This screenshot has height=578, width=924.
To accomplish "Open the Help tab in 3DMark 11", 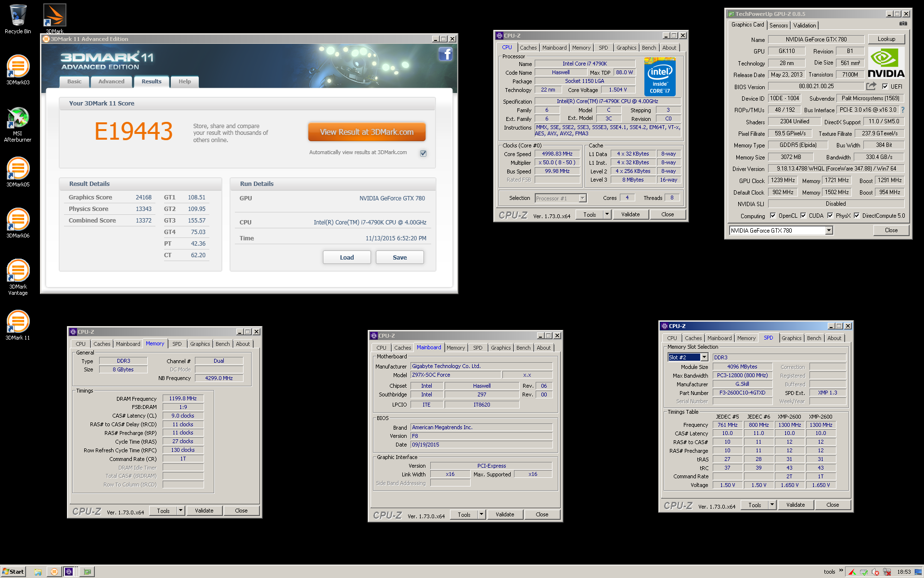I will [185, 81].
